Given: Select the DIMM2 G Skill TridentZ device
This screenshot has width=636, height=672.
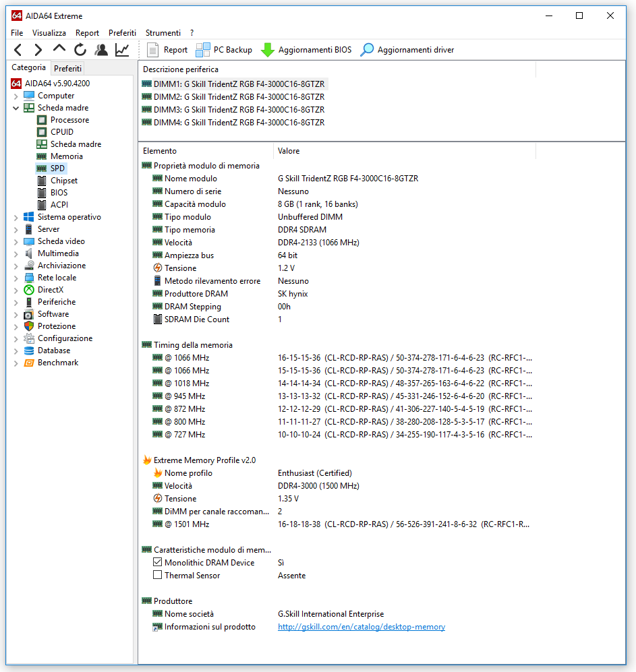Looking at the screenshot, I should pos(234,97).
